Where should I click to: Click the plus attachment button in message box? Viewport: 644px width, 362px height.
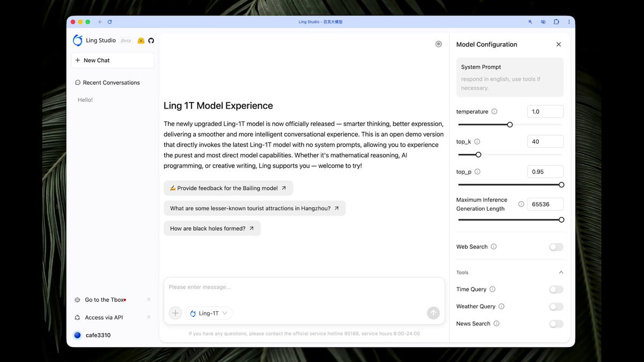coord(175,313)
